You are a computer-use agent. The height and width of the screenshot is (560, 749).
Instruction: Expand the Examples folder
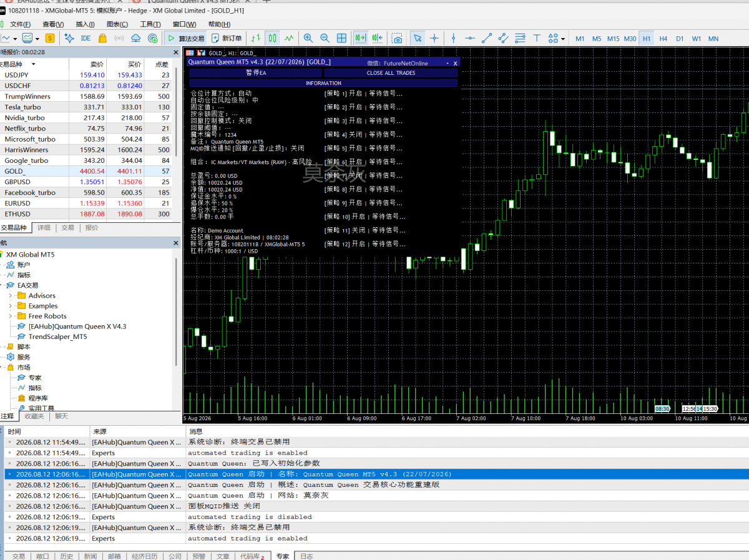click(x=11, y=306)
